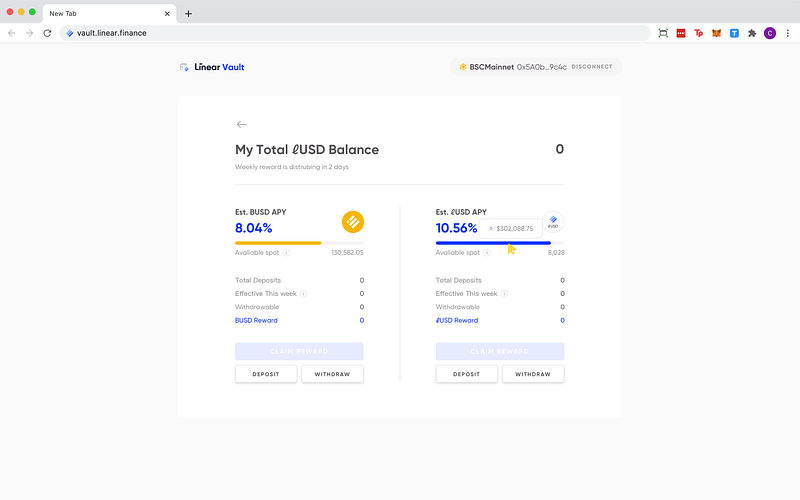The width and height of the screenshot is (800, 500).
Task: Click the yellow BUSD available spot progress bar
Action: [278, 243]
